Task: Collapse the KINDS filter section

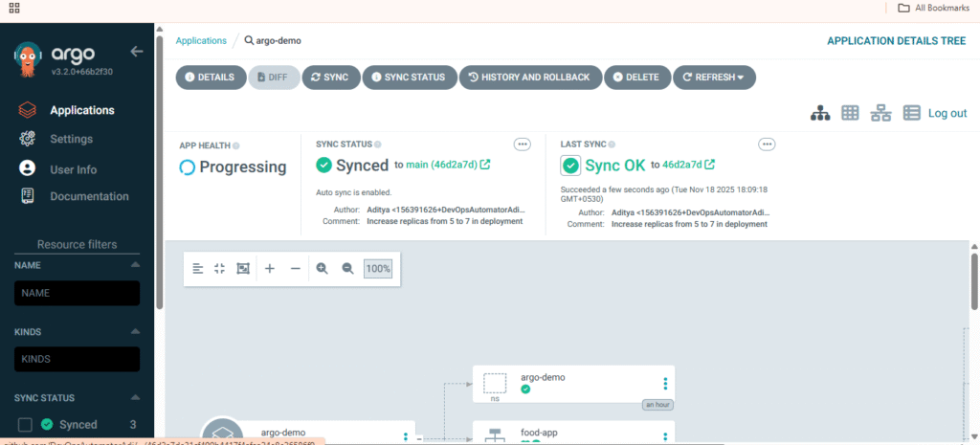Action: click(x=135, y=332)
